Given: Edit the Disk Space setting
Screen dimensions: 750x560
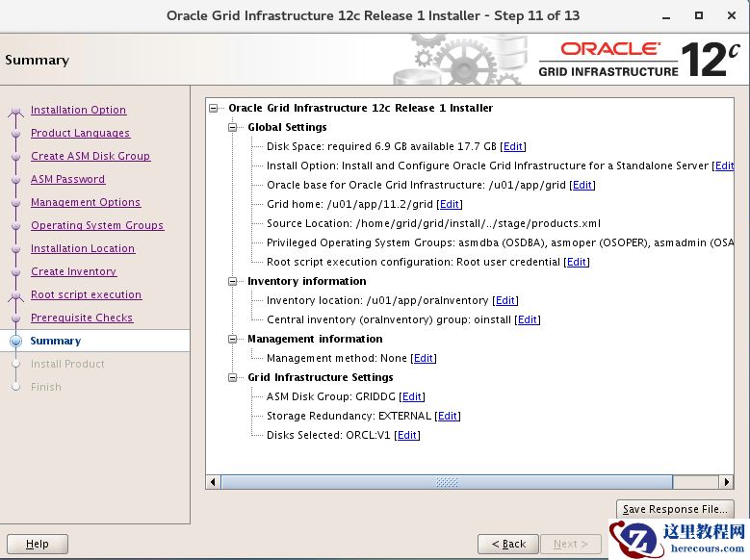Looking at the screenshot, I should 513,146.
